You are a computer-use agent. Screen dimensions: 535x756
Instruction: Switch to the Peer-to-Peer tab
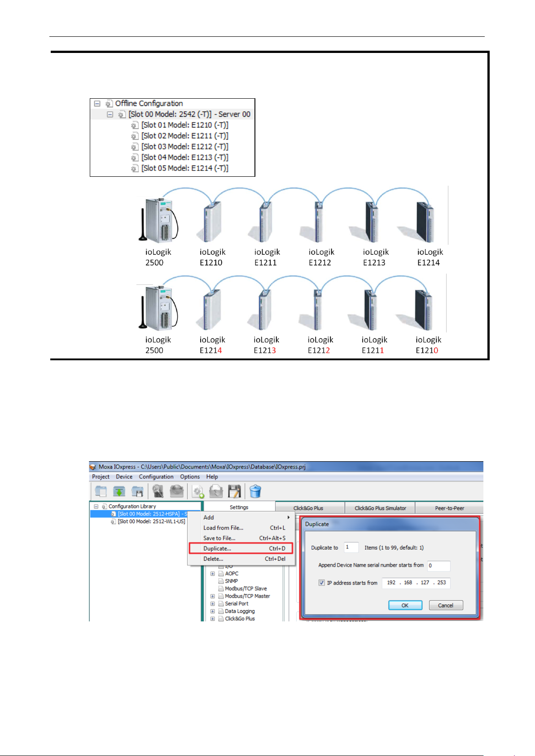449,508
